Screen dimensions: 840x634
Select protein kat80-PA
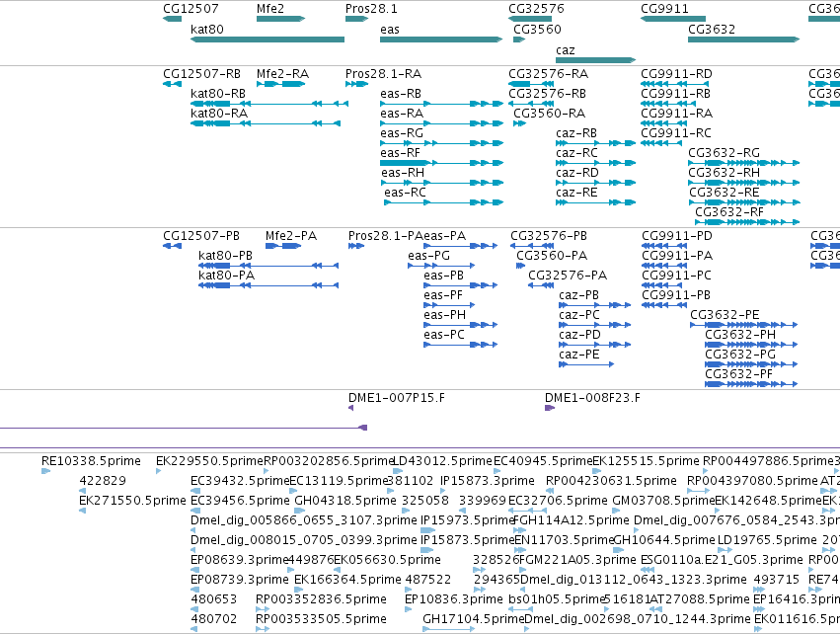coord(227,276)
